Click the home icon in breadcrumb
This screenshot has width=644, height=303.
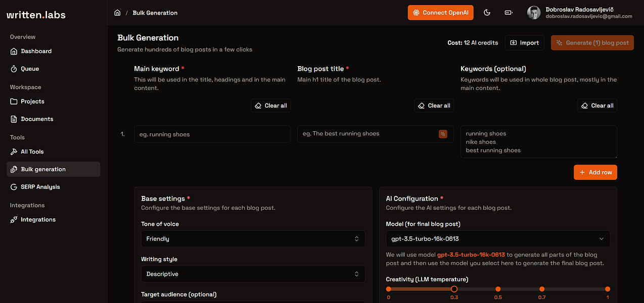click(118, 13)
